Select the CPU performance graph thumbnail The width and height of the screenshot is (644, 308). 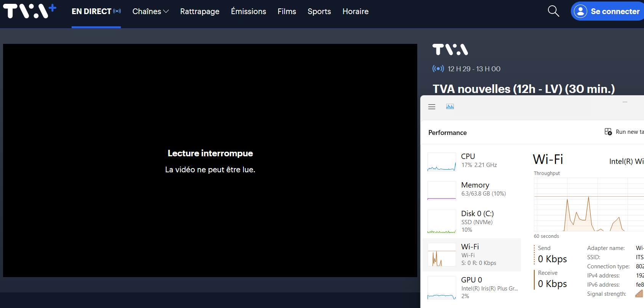pos(442,162)
